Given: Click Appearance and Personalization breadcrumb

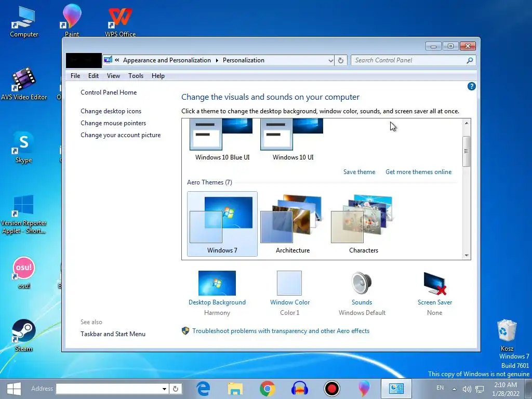Looking at the screenshot, I should (x=167, y=60).
